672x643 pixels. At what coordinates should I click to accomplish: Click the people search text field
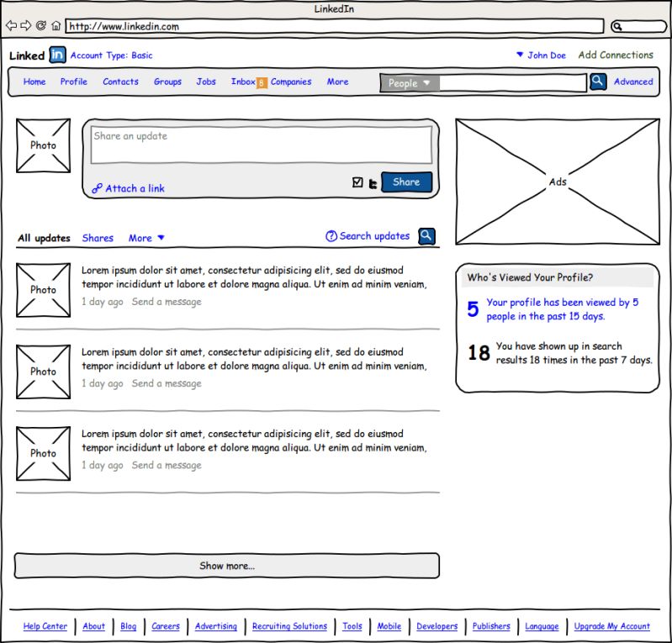pos(513,82)
